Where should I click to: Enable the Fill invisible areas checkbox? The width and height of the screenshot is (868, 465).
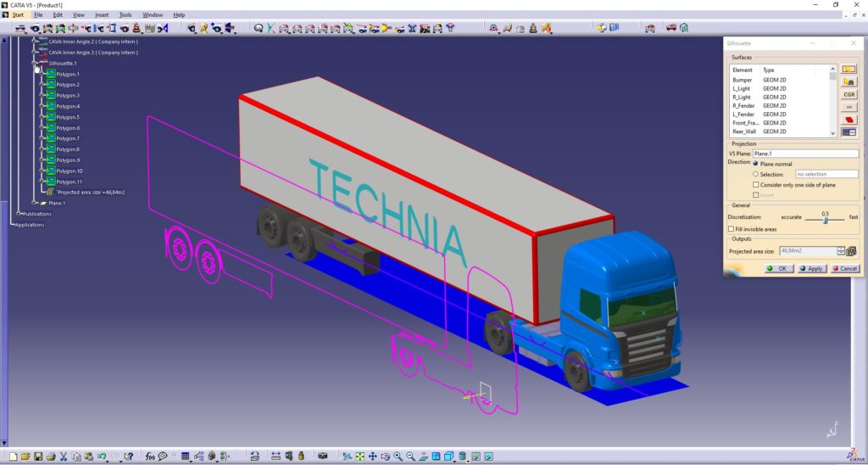coord(731,229)
